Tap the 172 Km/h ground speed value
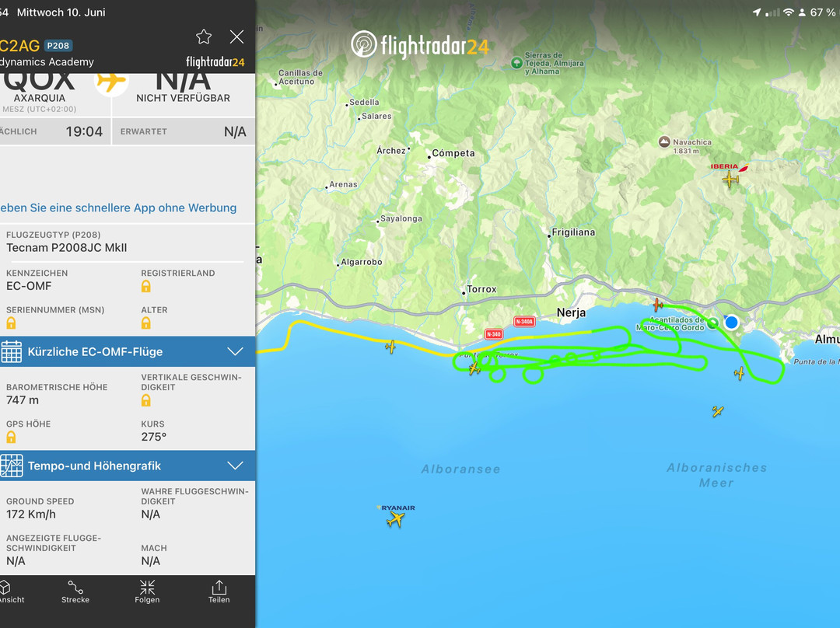The height and width of the screenshot is (628, 840). pos(31,515)
